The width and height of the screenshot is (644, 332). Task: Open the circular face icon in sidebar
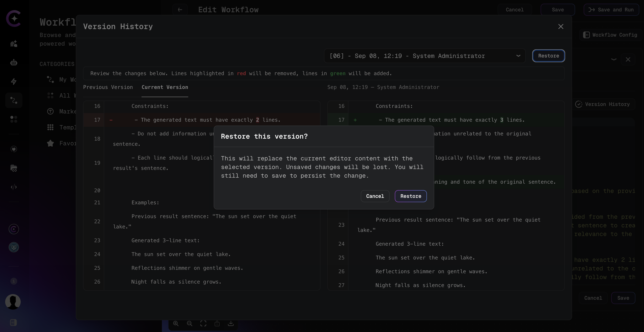14,149
